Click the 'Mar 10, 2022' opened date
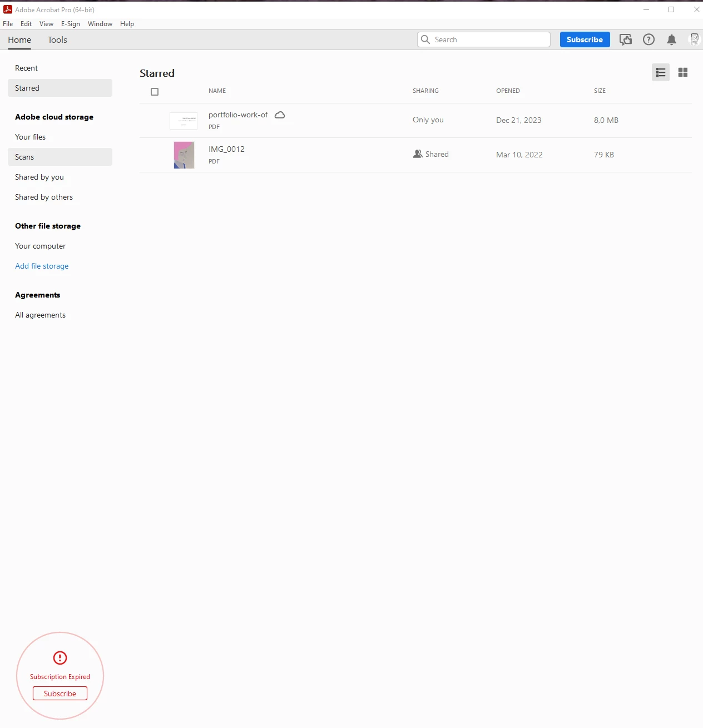Screen dimensions: 703x728 519,155
